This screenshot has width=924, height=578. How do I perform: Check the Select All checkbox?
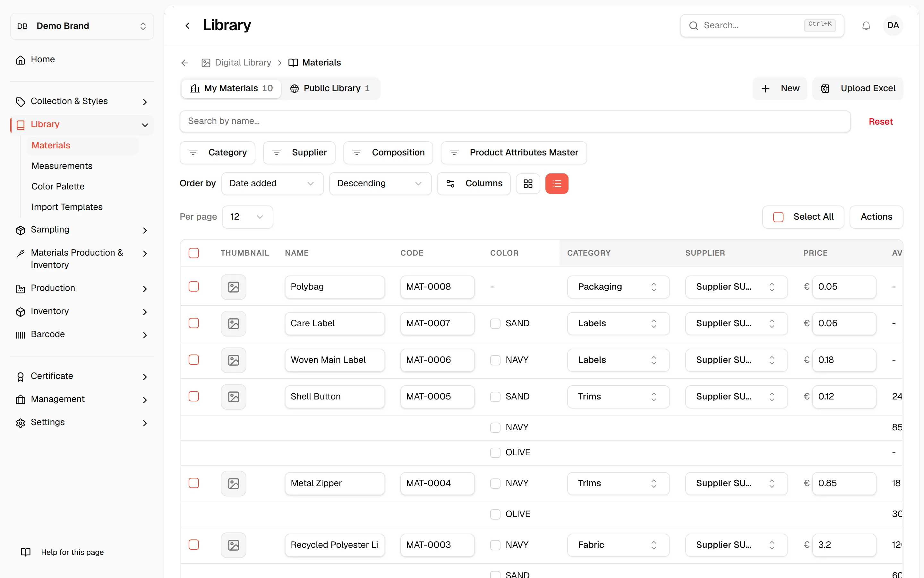click(778, 217)
